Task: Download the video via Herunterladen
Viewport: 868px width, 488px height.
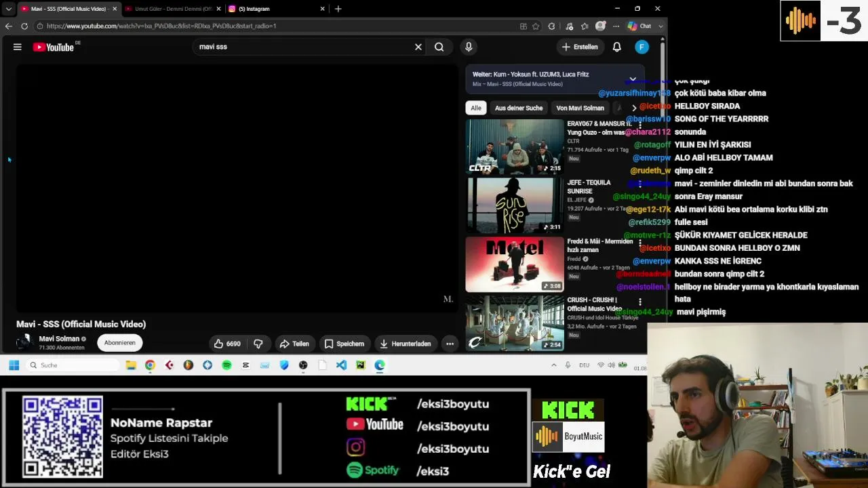Action: tap(406, 344)
